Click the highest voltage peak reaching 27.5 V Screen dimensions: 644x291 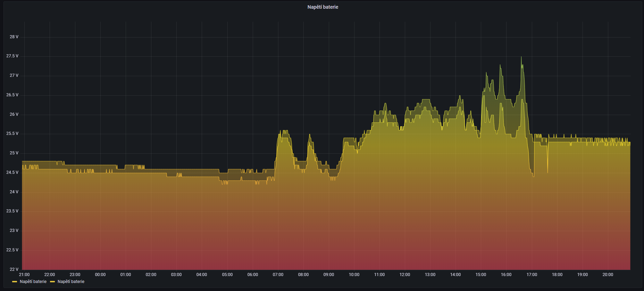pos(521,57)
